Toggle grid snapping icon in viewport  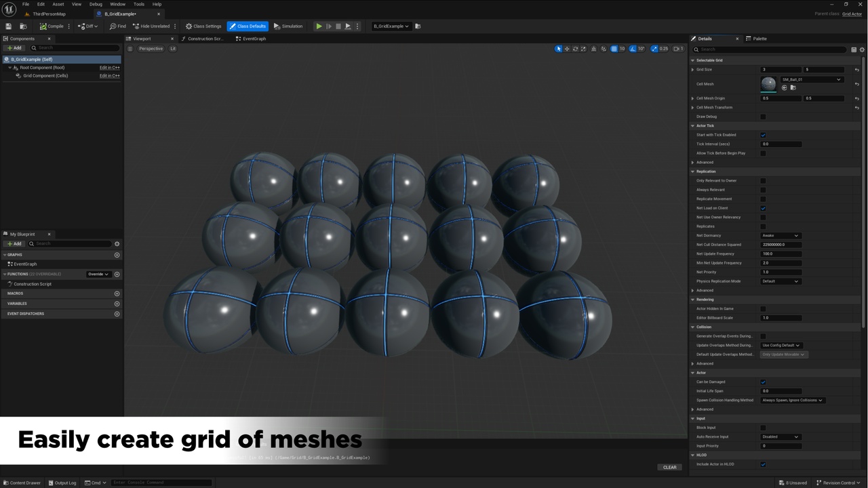[x=613, y=49]
